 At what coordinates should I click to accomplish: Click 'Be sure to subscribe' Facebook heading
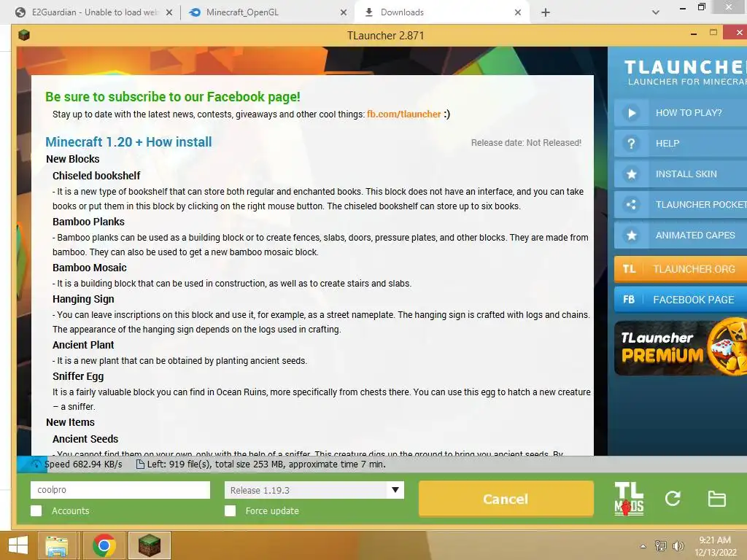click(x=172, y=97)
